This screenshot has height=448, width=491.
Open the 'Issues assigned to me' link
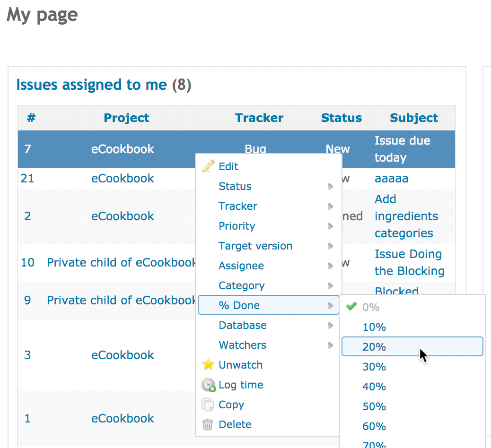click(x=91, y=85)
